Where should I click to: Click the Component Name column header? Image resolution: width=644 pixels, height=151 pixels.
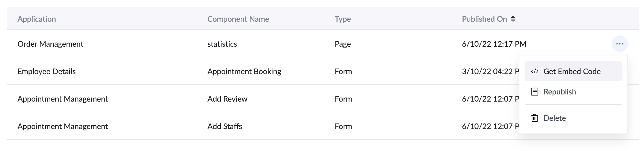click(x=238, y=19)
